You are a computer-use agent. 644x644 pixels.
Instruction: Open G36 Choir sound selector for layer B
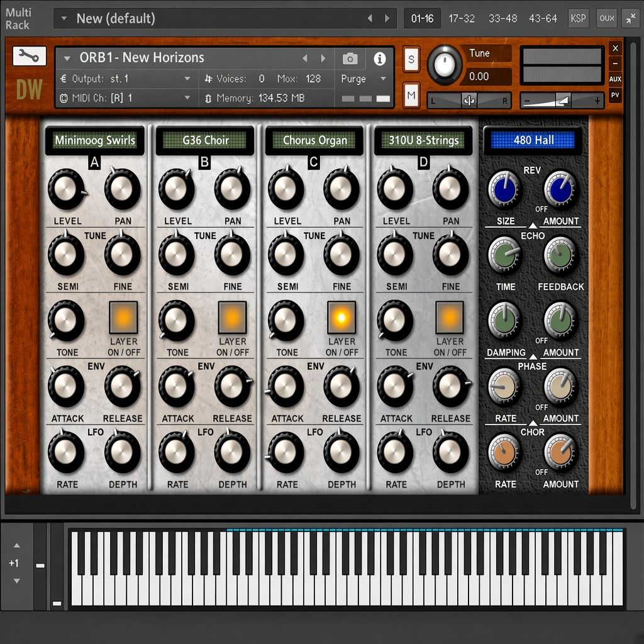205,140
